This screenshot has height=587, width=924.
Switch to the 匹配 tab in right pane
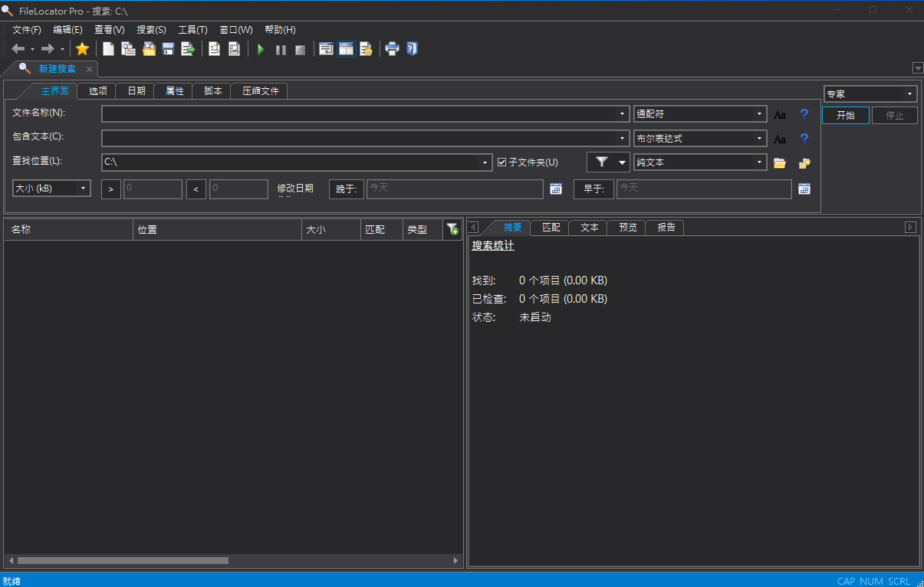click(x=551, y=228)
